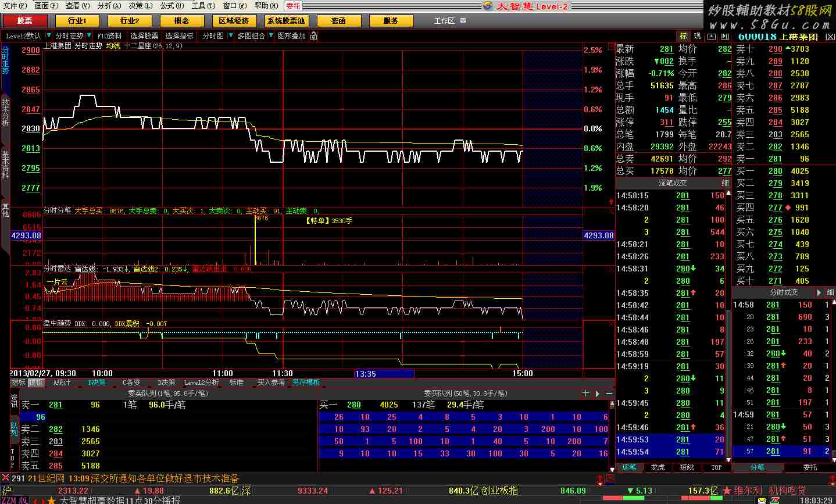Close the news ticker with the red X
This screenshot has width=836, height=504.
click(5, 478)
